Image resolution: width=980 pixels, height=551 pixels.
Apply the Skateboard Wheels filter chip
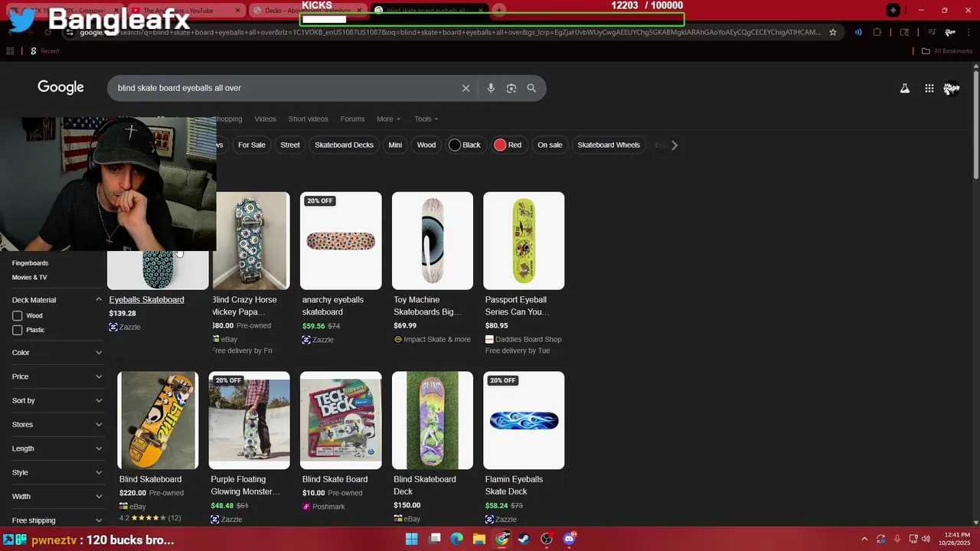pos(609,145)
